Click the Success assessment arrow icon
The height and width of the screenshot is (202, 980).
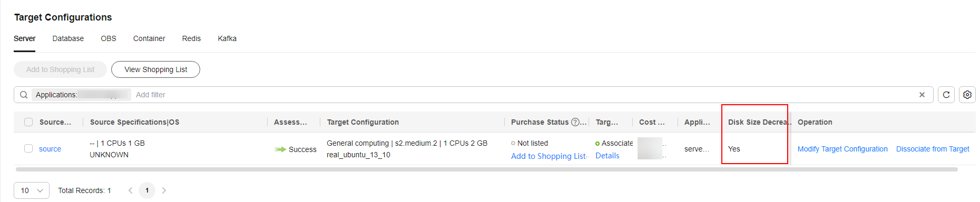tap(280, 149)
